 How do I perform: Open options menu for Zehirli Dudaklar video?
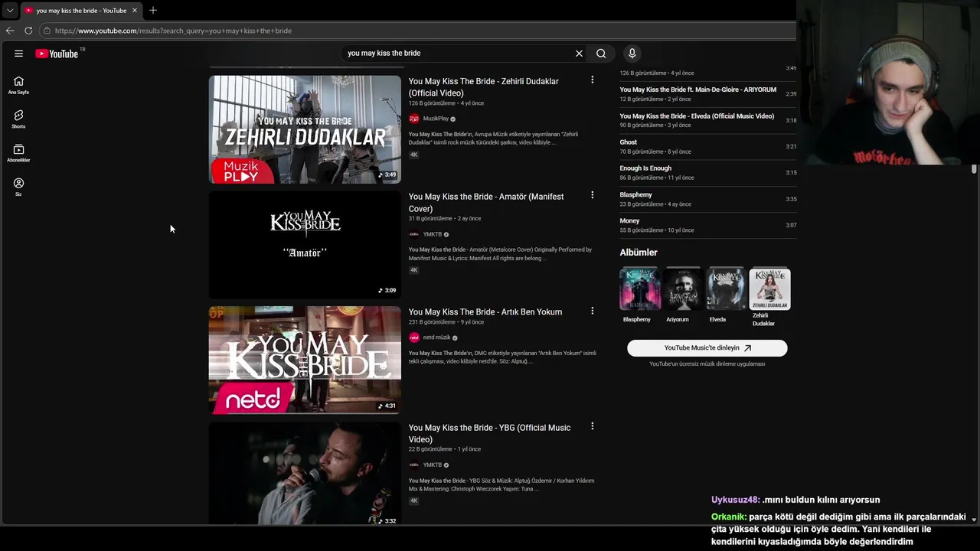[x=592, y=80]
